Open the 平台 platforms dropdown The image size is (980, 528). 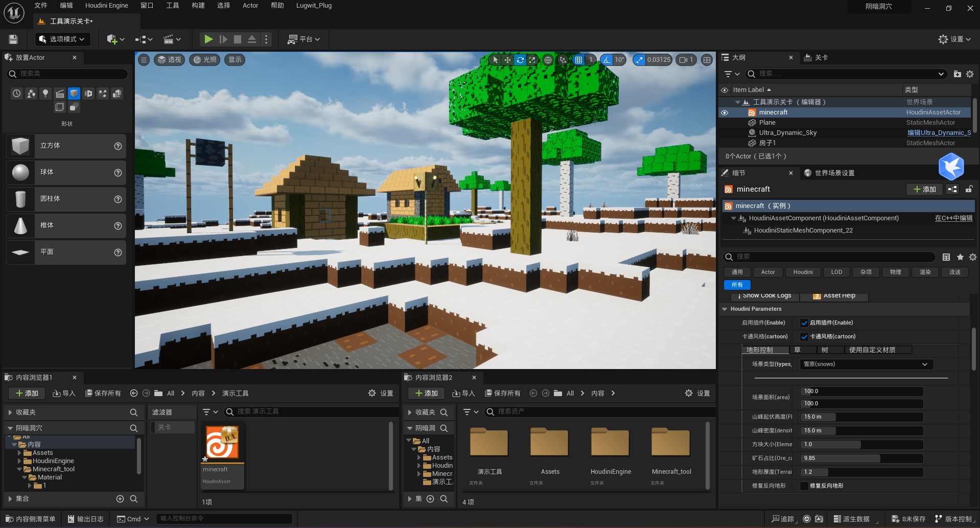[x=304, y=39]
